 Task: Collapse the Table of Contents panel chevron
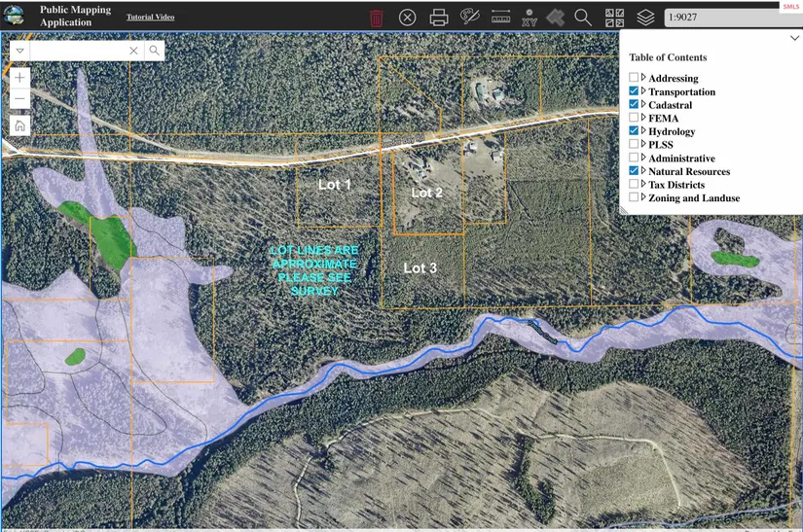click(794, 38)
